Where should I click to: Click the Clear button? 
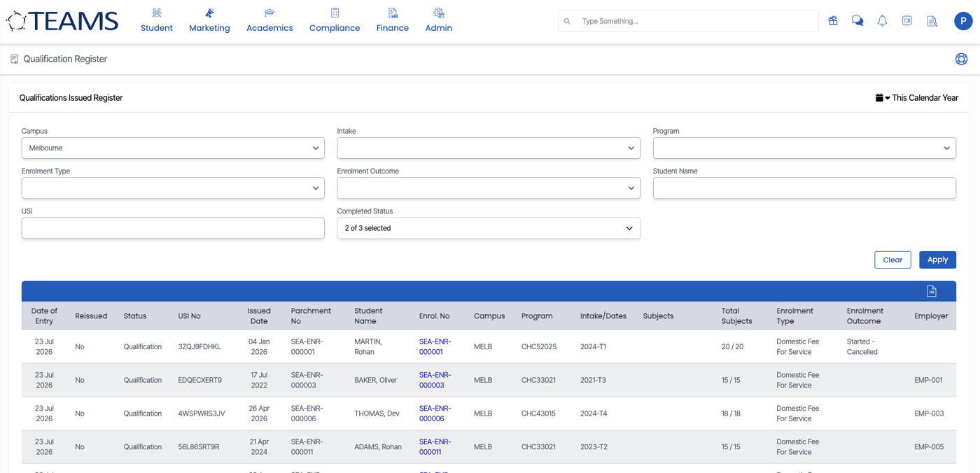pos(892,260)
